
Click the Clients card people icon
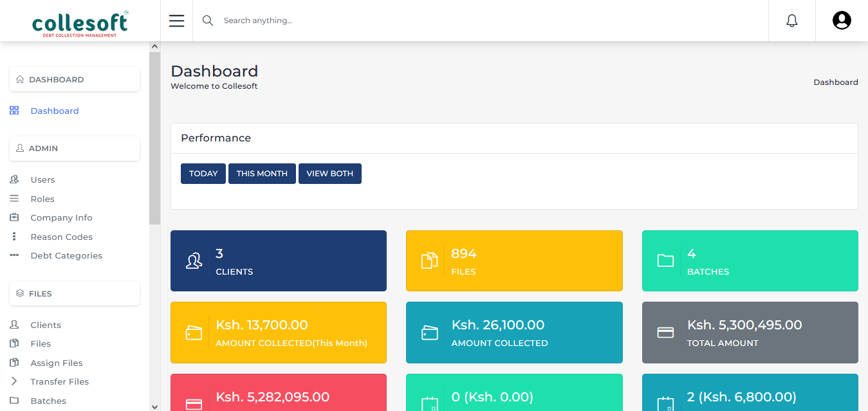194,260
